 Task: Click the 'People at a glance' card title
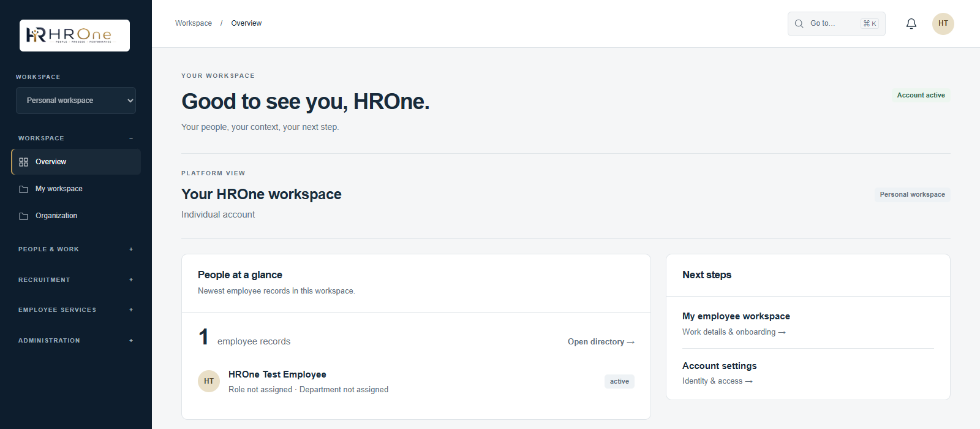point(240,275)
